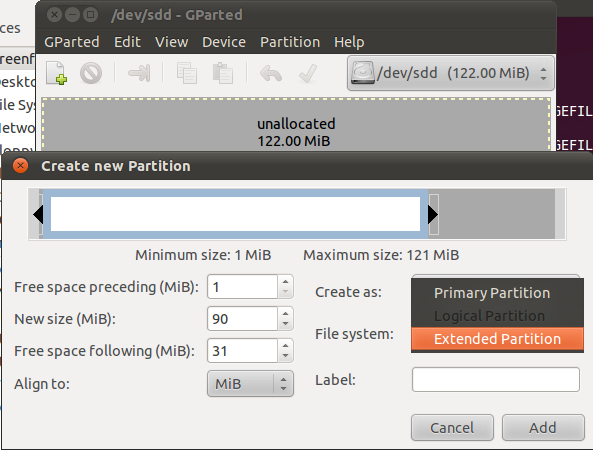Click the 'Minimum size: 1 MiB' text
The height and width of the screenshot is (450, 593).
[203, 255]
